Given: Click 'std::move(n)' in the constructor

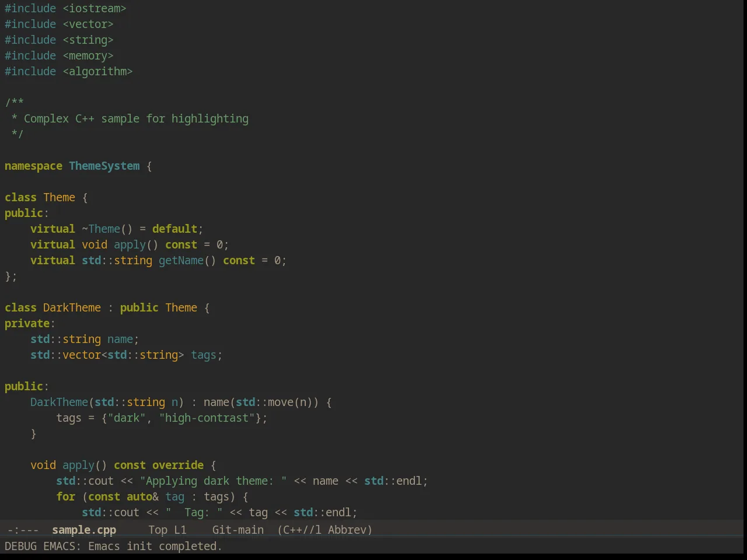Looking at the screenshot, I should 274,402.
